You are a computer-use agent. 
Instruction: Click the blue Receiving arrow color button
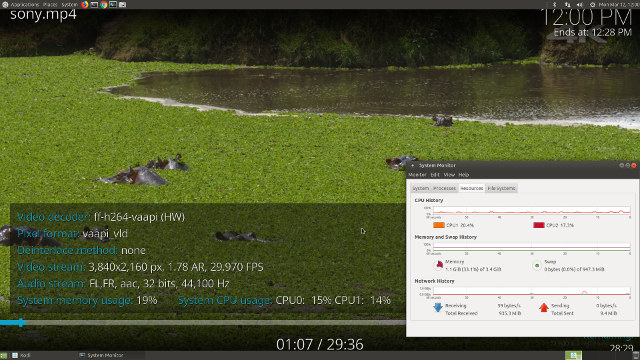[x=438, y=307]
